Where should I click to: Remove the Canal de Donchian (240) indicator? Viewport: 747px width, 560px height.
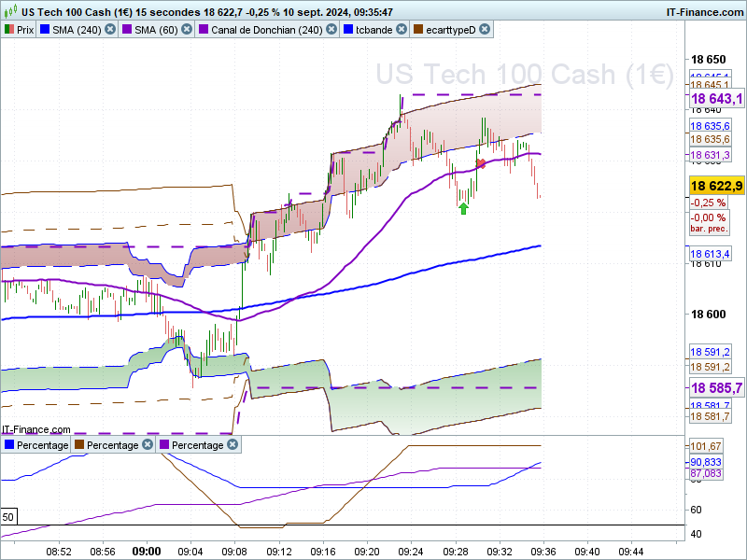click(x=331, y=30)
